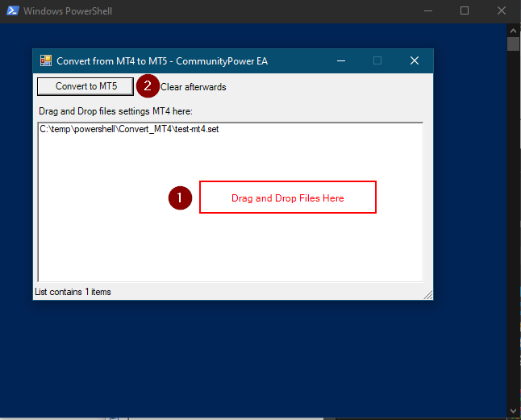Viewport: 521px width, 420px height.
Task: Click the Convert to MT5 button
Action: coord(85,86)
